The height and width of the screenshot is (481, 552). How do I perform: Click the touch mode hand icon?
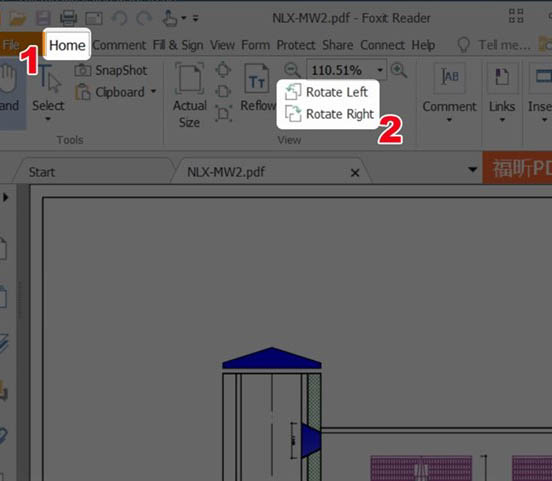(170, 18)
